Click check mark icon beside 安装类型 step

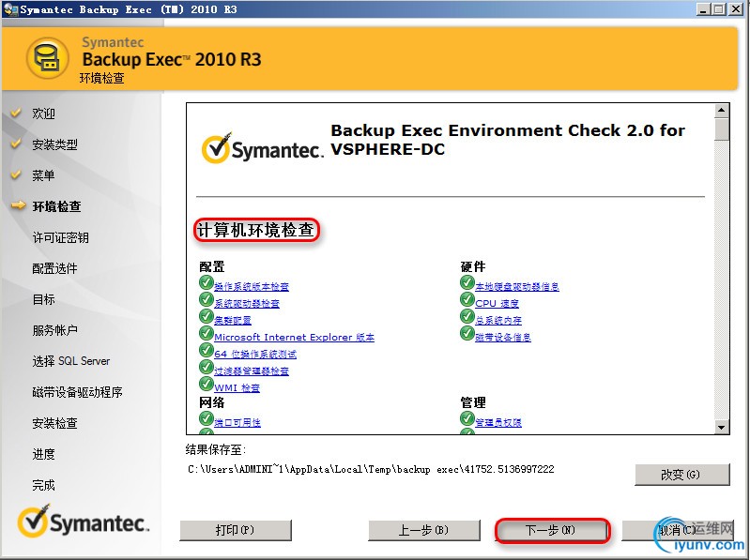16,144
